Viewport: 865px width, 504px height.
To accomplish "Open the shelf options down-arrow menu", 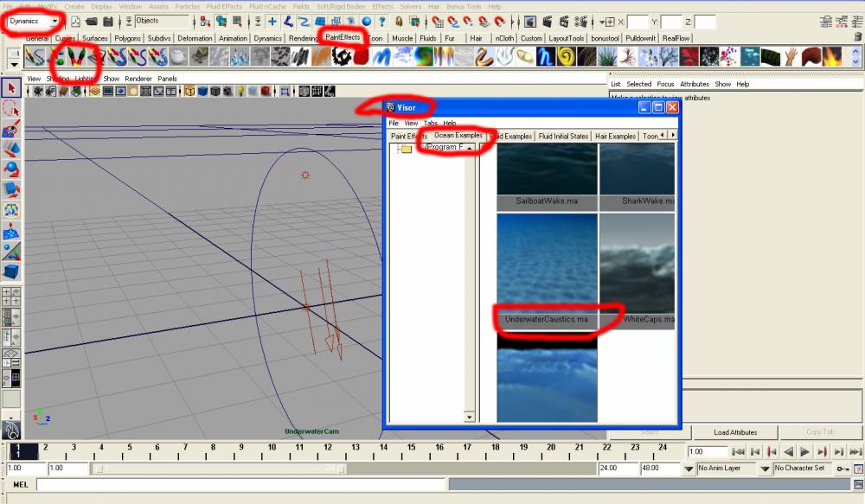I will click(x=14, y=64).
